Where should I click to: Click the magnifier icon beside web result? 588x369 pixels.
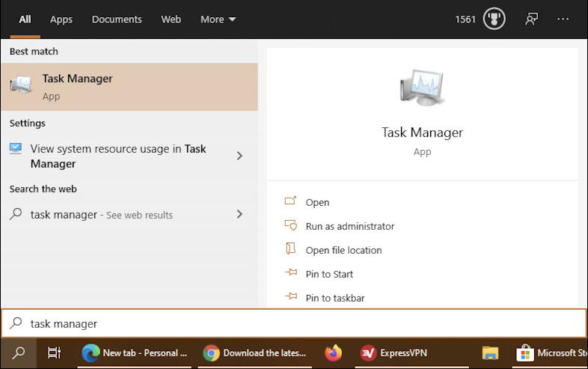pos(16,214)
